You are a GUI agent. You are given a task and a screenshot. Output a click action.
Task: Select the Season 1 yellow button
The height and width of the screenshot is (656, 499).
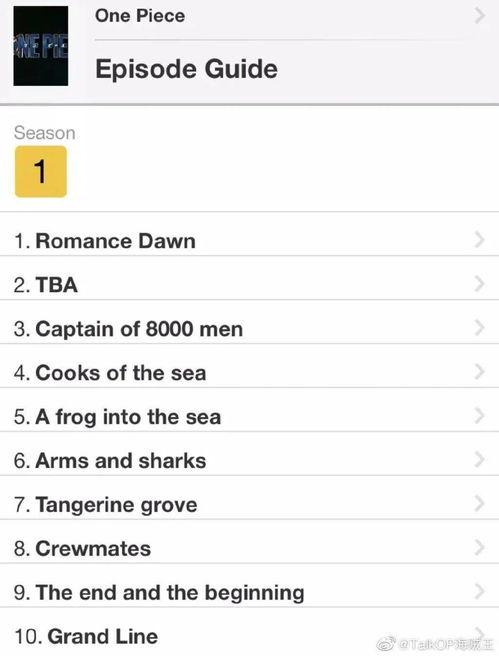click(x=41, y=172)
